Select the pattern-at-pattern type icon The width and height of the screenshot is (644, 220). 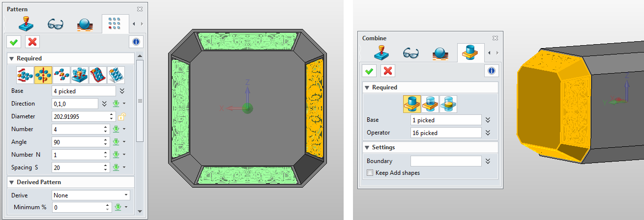tap(80, 75)
